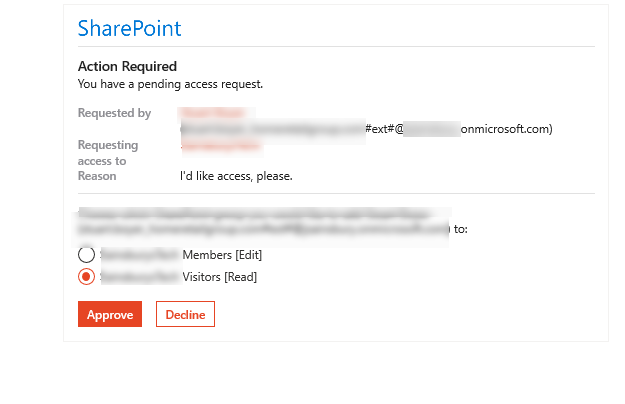The height and width of the screenshot is (404, 625).
Task: Click the Approve button
Action: point(110,314)
